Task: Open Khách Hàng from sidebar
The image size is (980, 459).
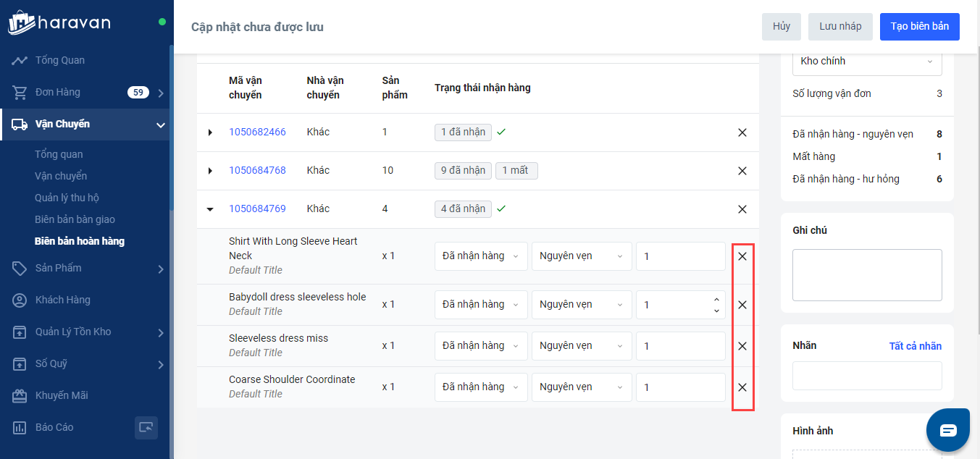Action: (x=63, y=300)
